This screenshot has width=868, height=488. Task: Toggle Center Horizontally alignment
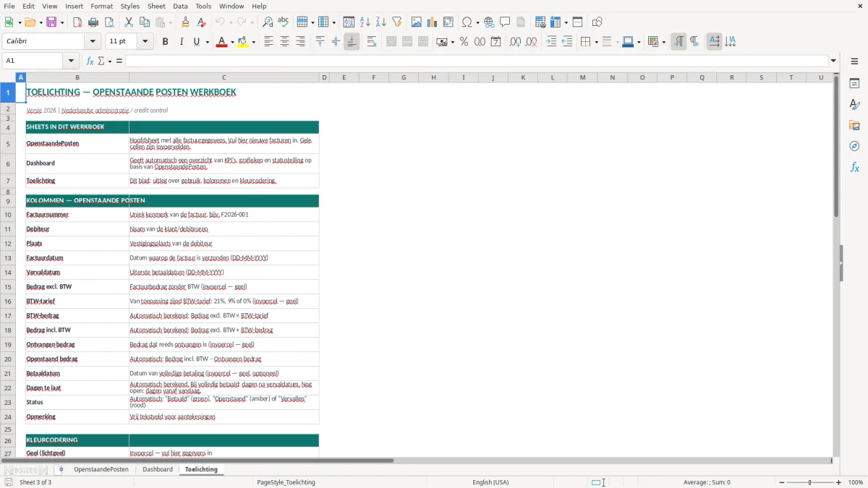pyautogui.click(x=284, y=42)
